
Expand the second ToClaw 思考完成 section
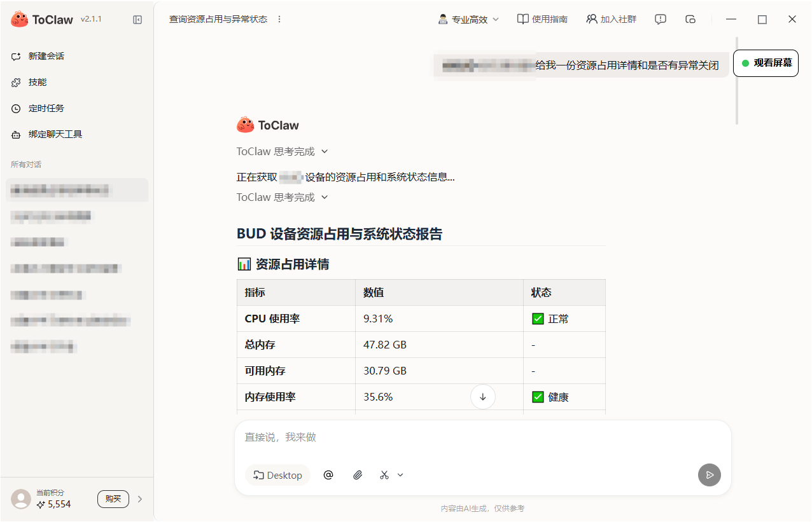[x=283, y=197]
